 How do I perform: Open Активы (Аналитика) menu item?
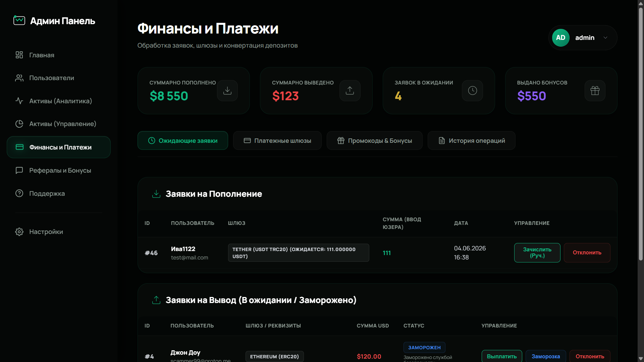point(59,101)
